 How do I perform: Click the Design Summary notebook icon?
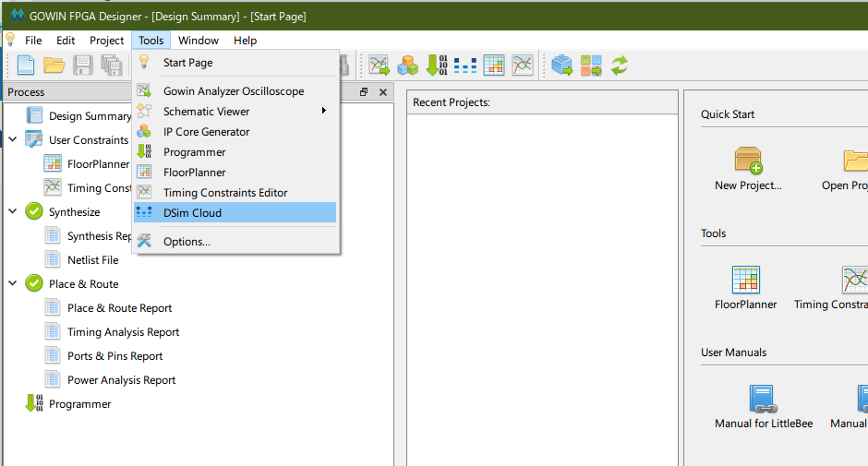34,115
